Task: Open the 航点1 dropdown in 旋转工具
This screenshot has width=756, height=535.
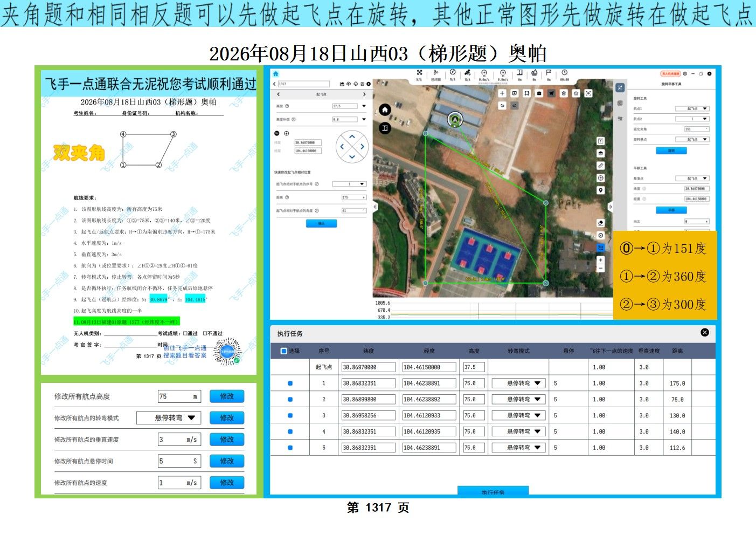Action: 692,108
